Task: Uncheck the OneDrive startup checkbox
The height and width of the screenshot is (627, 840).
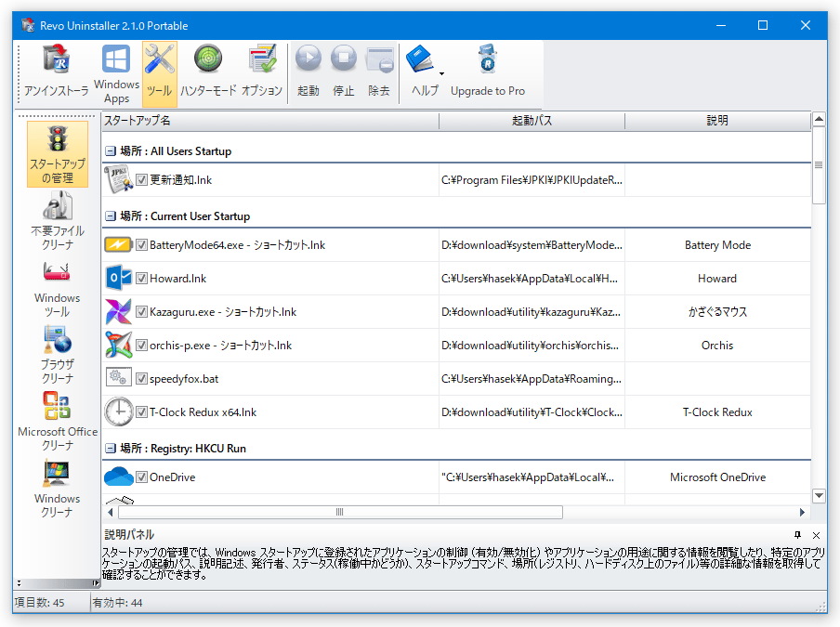Action: 141,477
